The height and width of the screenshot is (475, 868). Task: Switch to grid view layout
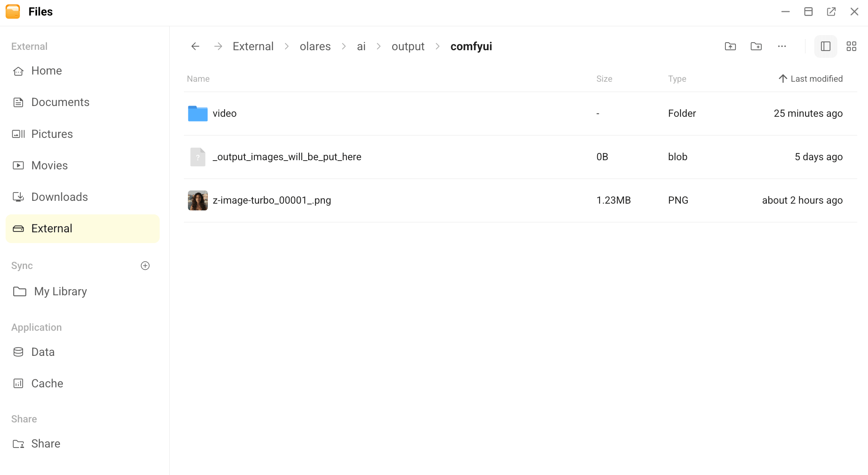tap(851, 46)
